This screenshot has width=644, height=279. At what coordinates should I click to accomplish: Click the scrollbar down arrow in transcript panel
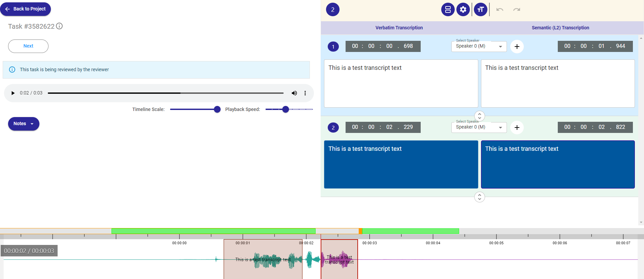point(641,222)
